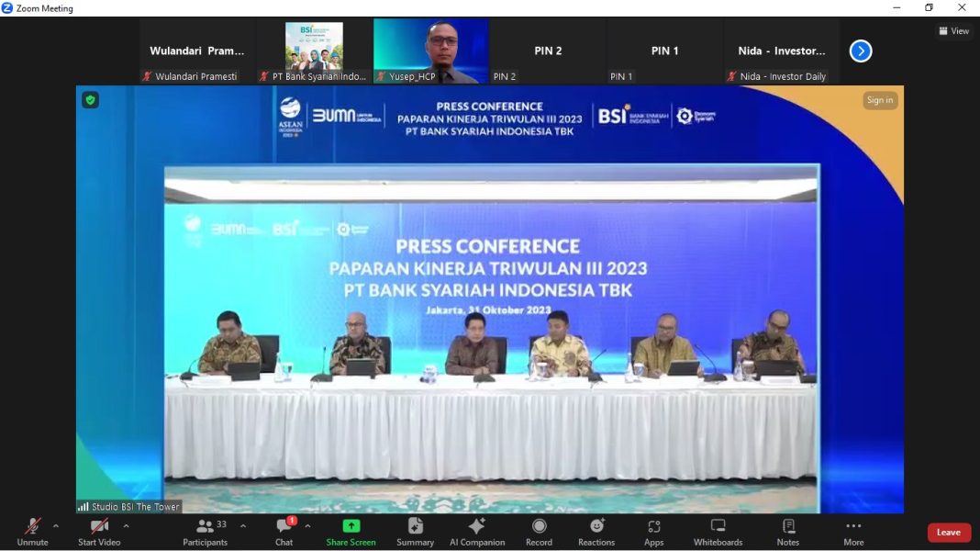
Task: Minimize the Zoom Meeting window
Action: [x=896, y=8]
